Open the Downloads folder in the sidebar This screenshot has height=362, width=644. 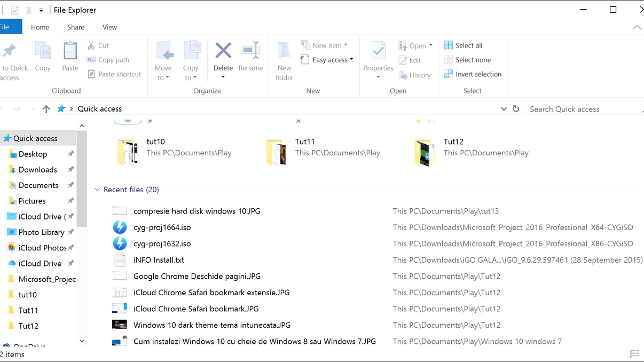(x=37, y=169)
